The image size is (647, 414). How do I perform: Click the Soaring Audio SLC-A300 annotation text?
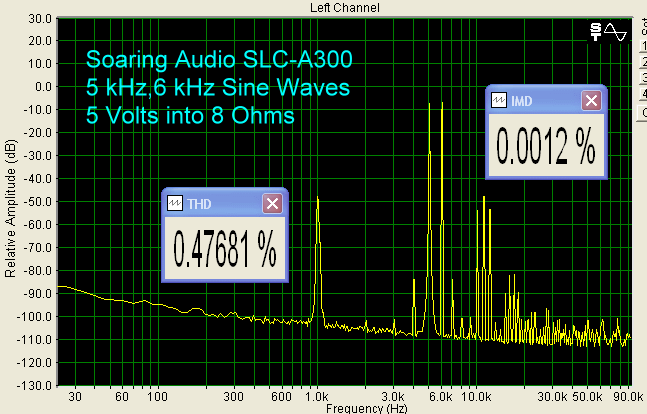pyautogui.click(x=219, y=59)
